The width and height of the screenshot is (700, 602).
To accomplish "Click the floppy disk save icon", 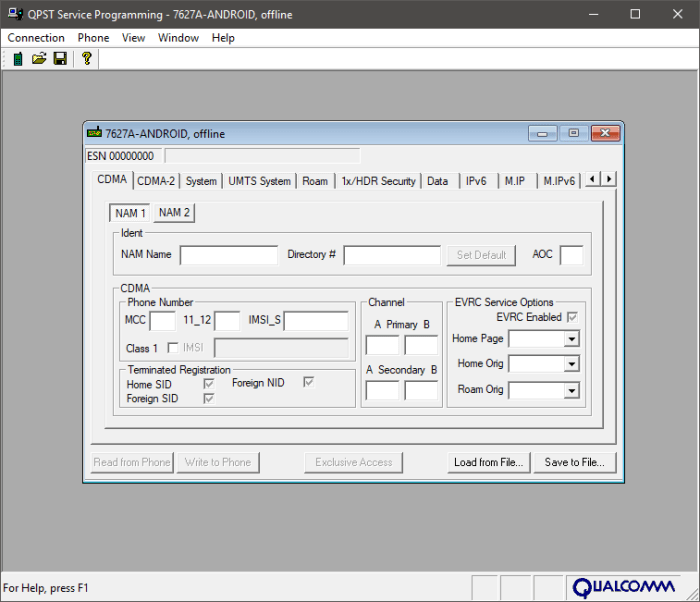I will click(x=60, y=59).
